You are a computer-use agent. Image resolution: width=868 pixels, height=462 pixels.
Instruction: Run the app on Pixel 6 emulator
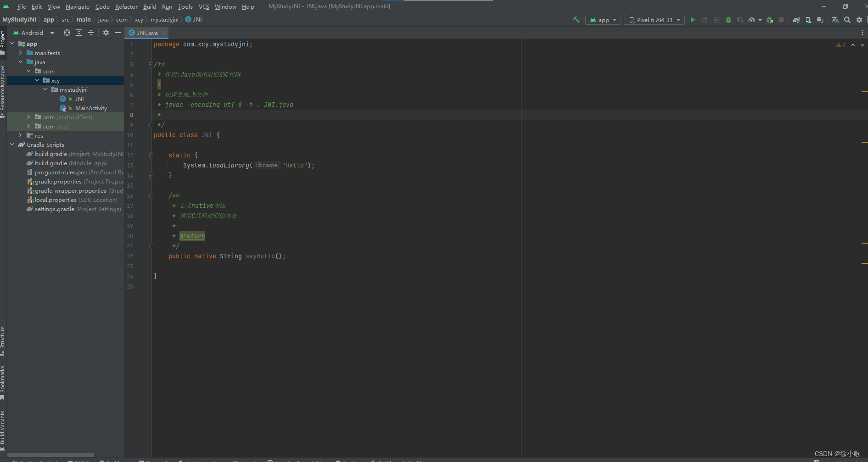693,20
